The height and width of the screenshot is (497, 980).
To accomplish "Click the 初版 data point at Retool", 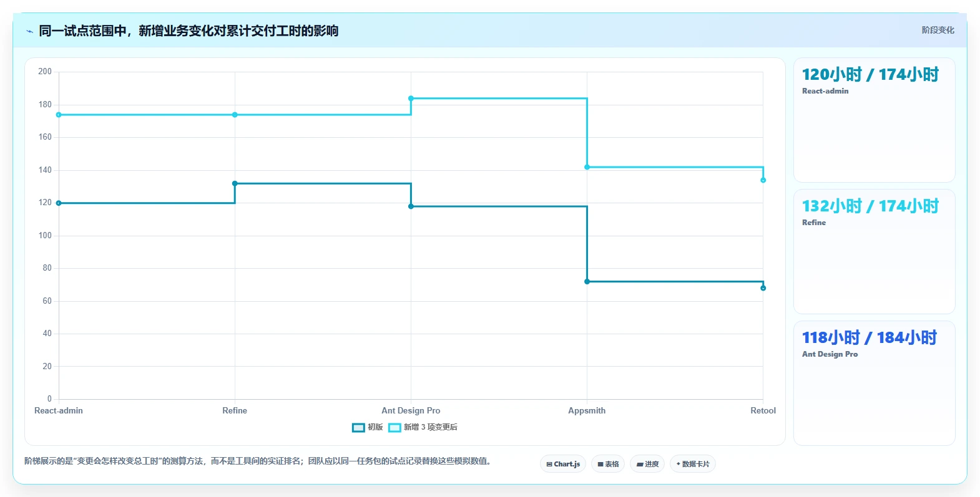I will [763, 288].
